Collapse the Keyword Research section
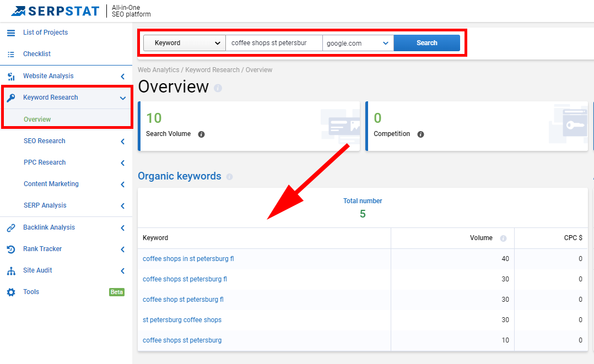This screenshot has width=594, height=364. click(x=122, y=98)
